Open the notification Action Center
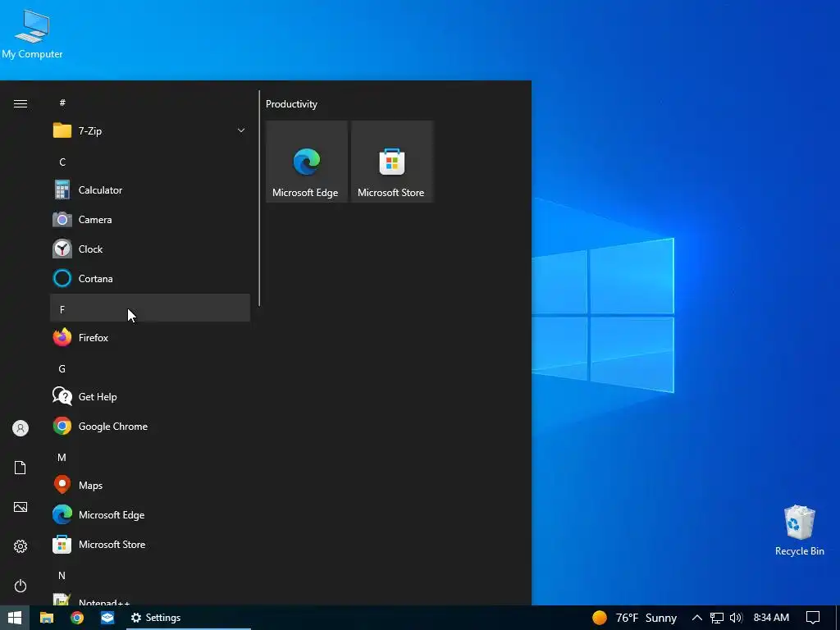This screenshot has height=630, width=840. pos(813,618)
